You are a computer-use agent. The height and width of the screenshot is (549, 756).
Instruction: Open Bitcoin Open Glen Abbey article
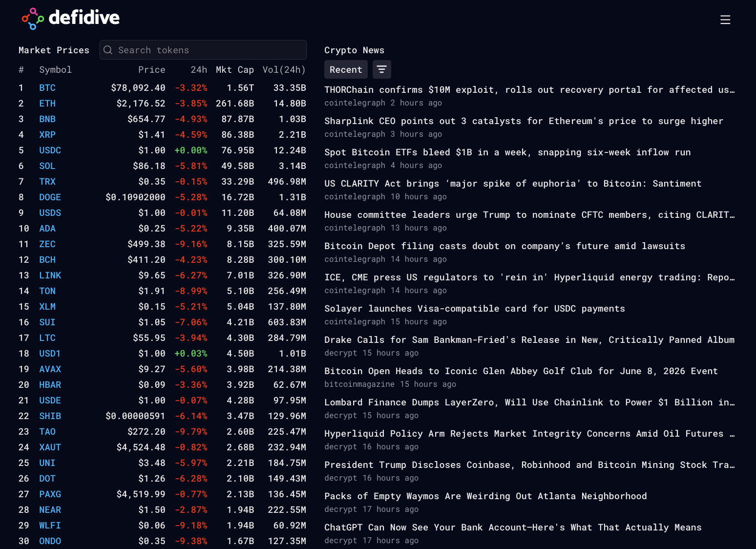click(521, 371)
